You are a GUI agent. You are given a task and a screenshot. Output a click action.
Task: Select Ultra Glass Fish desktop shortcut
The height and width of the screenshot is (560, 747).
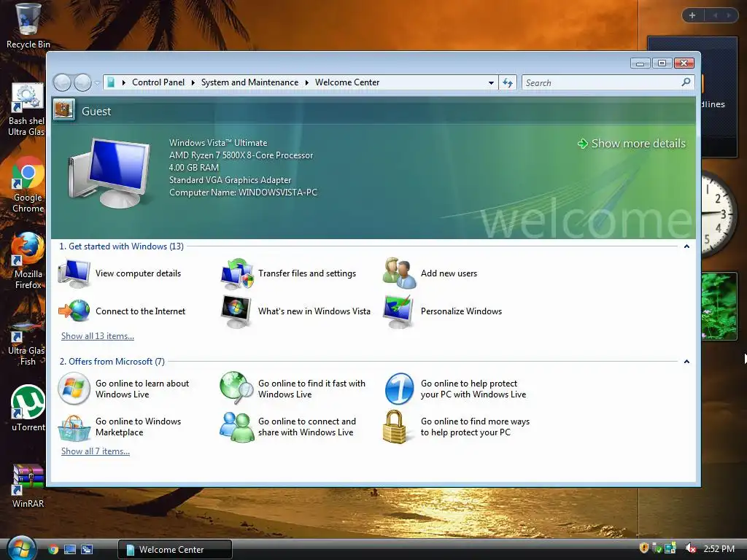click(27, 343)
